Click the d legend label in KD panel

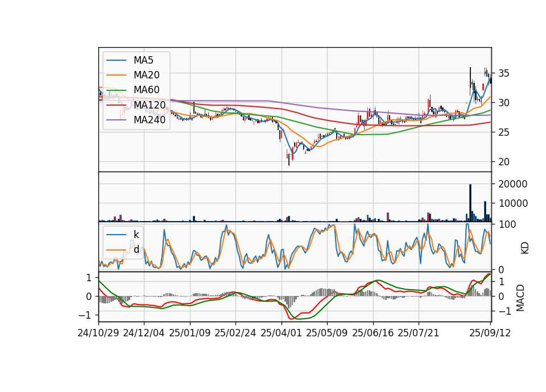tap(136, 249)
